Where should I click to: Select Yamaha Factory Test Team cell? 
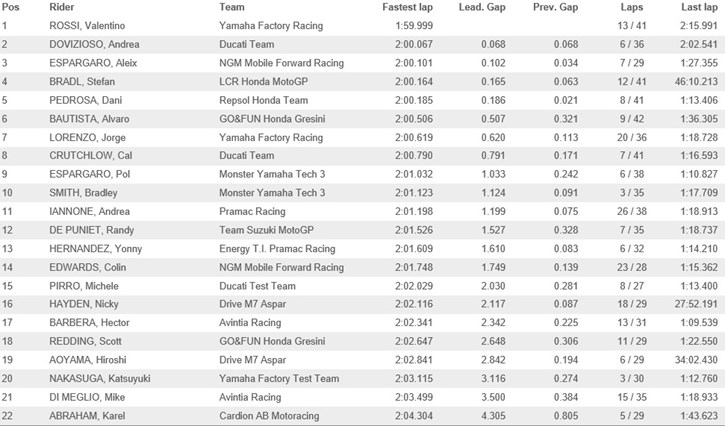[x=279, y=378]
